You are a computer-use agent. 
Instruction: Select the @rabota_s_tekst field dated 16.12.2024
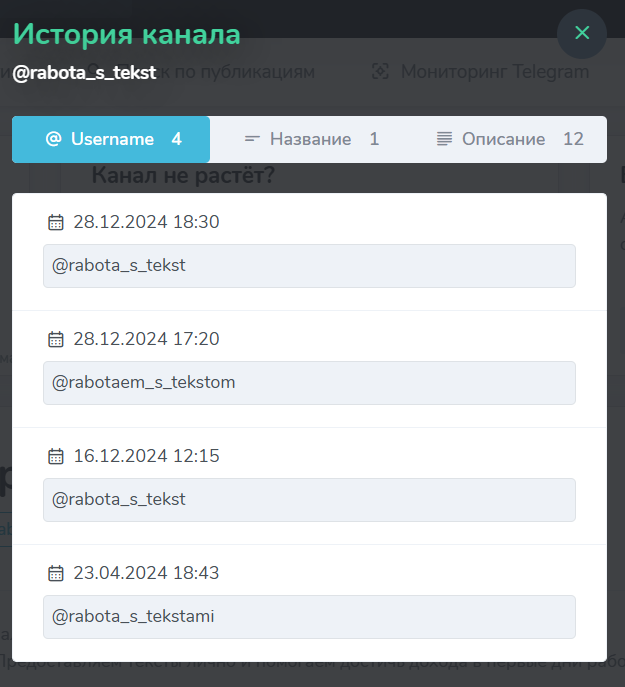tap(309, 500)
